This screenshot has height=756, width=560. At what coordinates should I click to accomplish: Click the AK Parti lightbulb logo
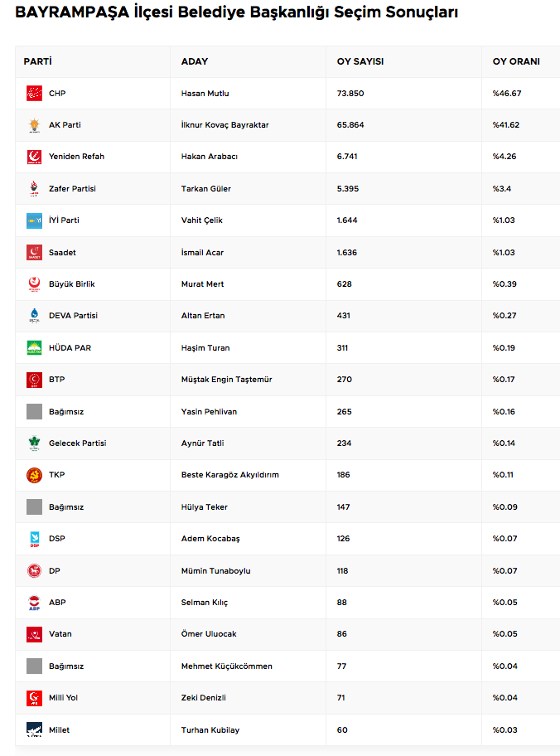(34, 125)
